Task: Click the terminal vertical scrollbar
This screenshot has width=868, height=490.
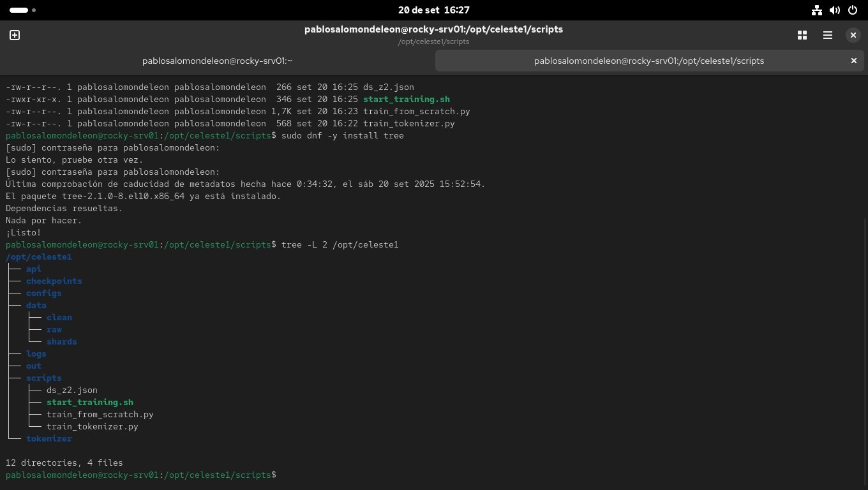Action: tap(865, 351)
